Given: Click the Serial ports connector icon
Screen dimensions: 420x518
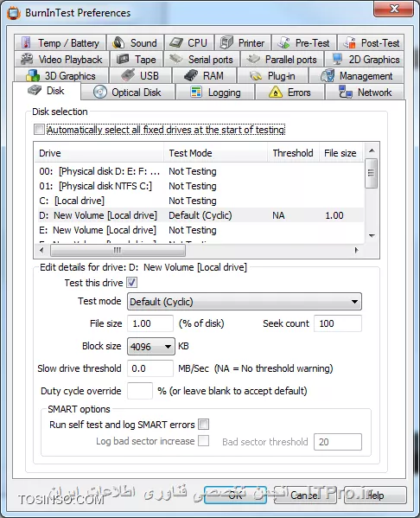Looking at the screenshot, I should pyautogui.click(x=176, y=59).
